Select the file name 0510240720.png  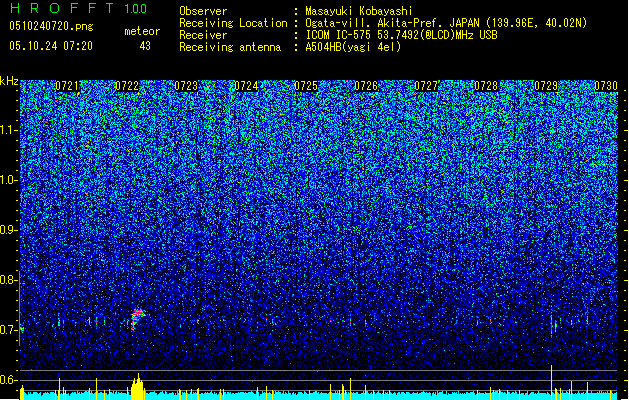click(x=51, y=26)
